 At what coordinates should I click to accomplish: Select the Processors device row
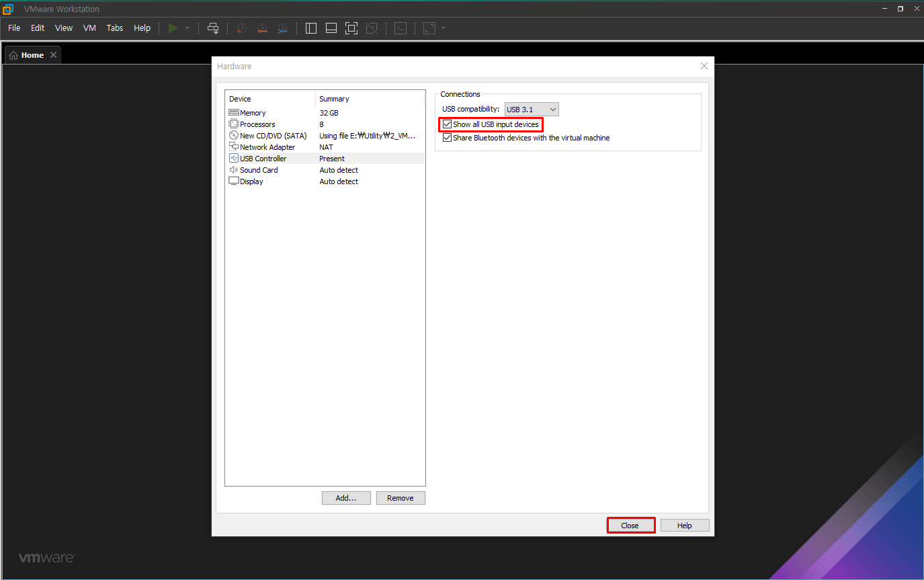325,124
